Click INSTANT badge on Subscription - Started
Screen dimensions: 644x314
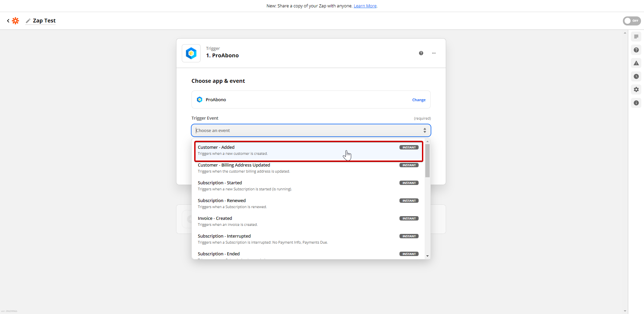pos(409,183)
